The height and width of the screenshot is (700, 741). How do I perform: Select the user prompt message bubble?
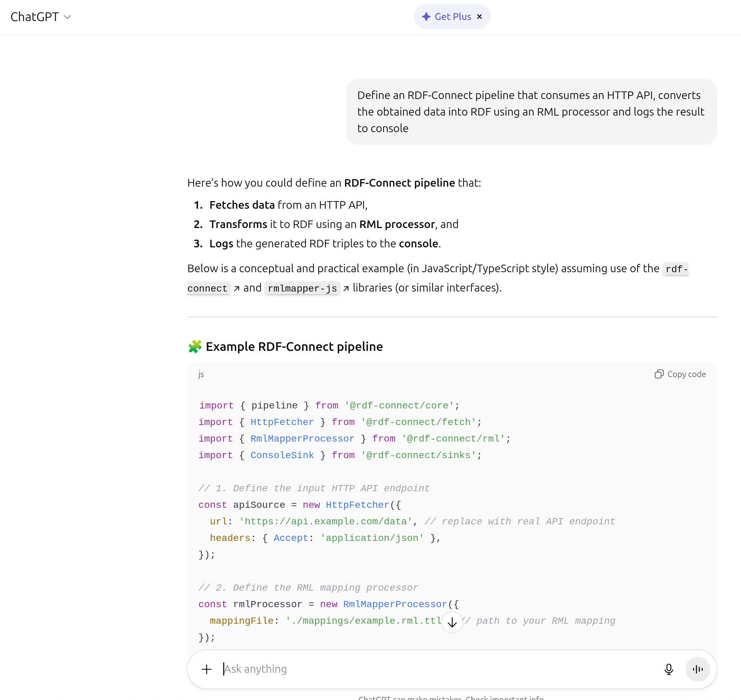[531, 111]
